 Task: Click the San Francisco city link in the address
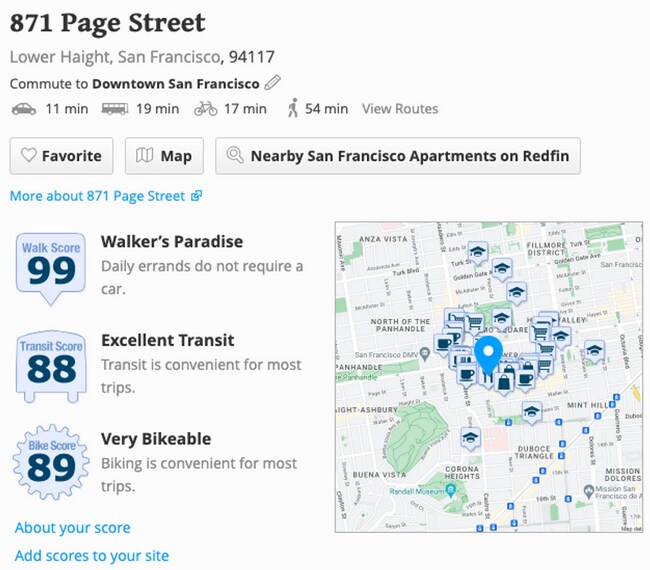169,57
